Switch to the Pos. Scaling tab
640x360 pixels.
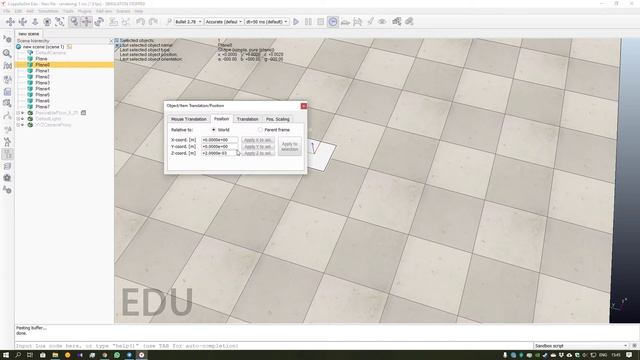click(x=278, y=119)
